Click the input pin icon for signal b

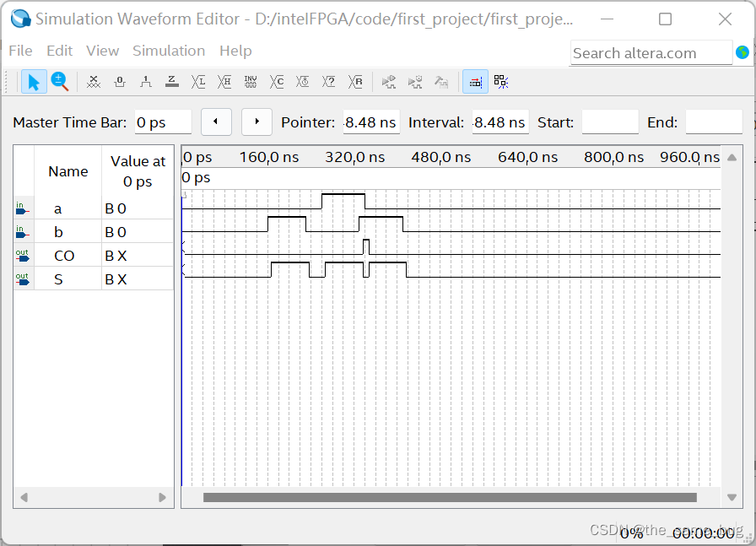click(23, 231)
